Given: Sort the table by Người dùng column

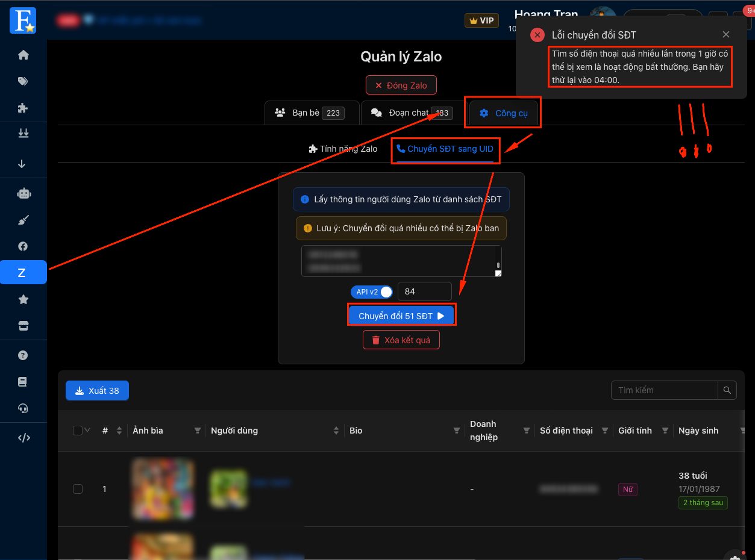Looking at the screenshot, I should click(x=336, y=431).
